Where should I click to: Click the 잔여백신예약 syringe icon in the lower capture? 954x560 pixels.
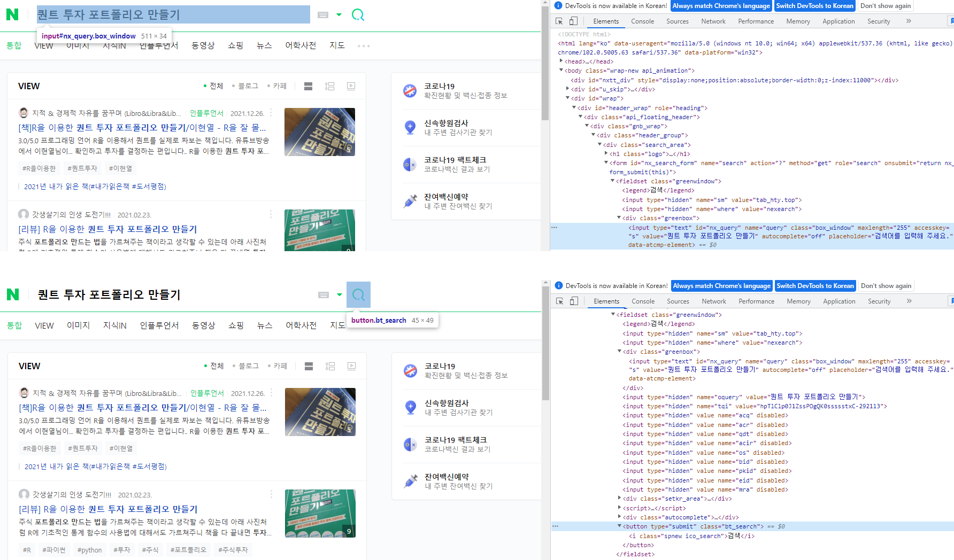[x=411, y=481]
